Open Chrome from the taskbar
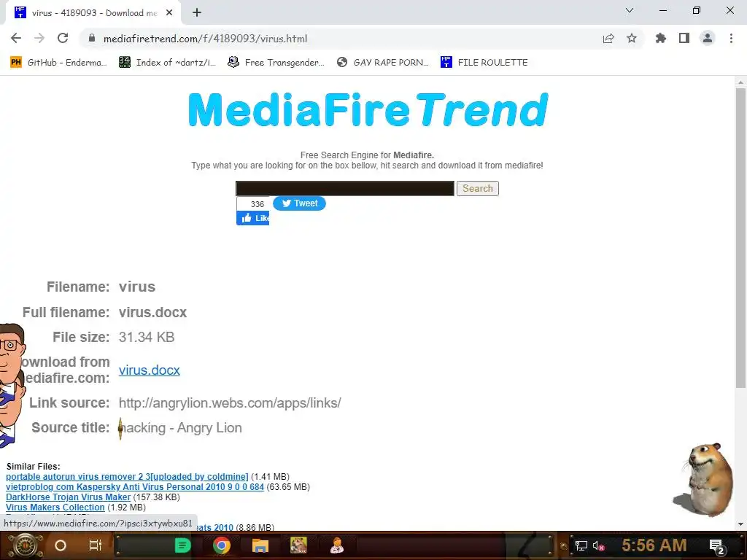747x560 pixels. pyautogui.click(x=222, y=545)
